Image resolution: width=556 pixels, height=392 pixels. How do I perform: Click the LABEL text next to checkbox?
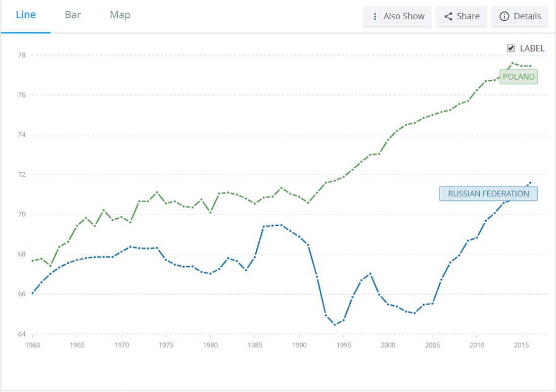tap(532, 48)
